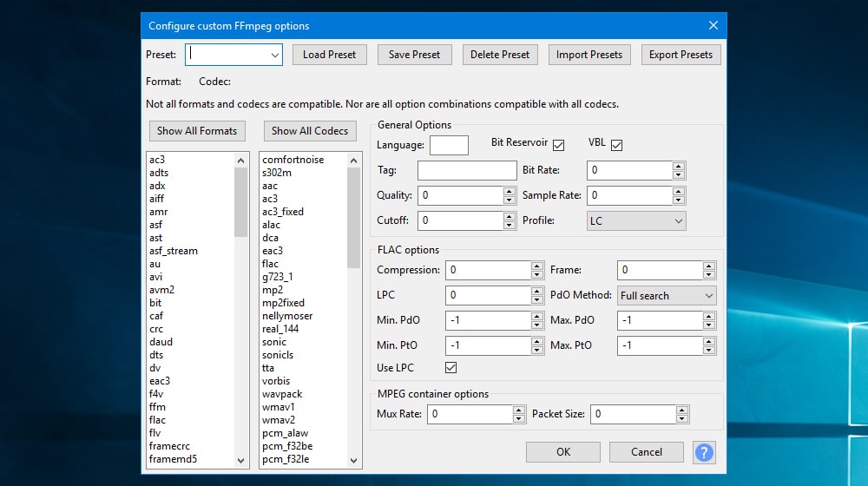Click formats list scrollbar down arrow
This screenshot has width=868, height=486.
[240, 461]
